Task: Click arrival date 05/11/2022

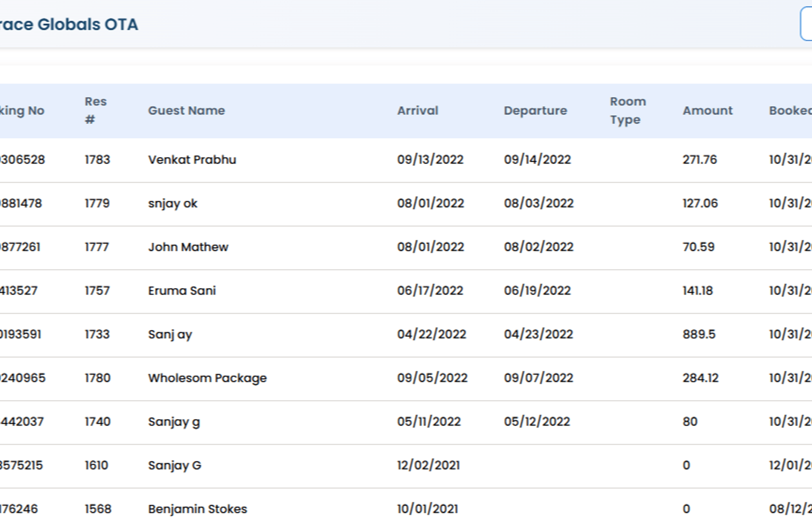Action: 429,421
